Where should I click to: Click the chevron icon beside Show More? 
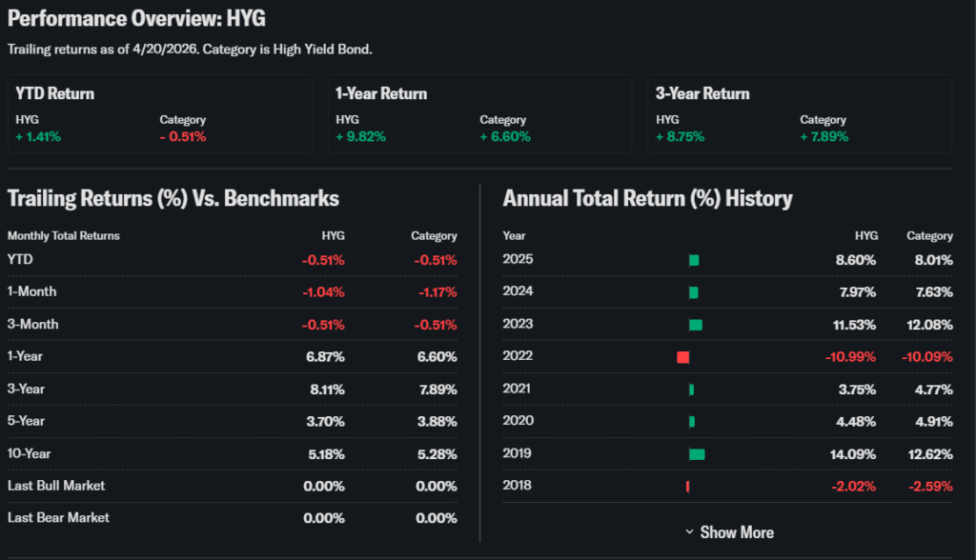[689, 532]
